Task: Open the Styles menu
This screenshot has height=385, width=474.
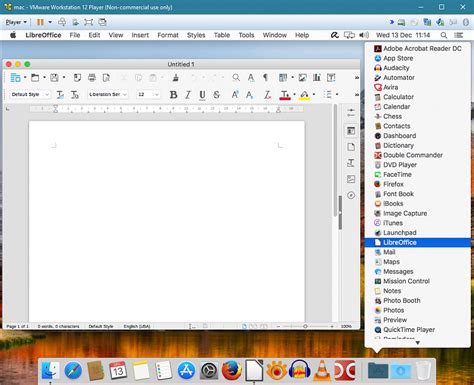Action: point(196,35)
